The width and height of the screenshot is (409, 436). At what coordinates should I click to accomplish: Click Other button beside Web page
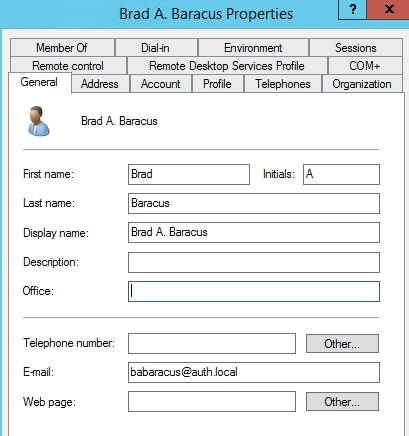click(342, 402)
